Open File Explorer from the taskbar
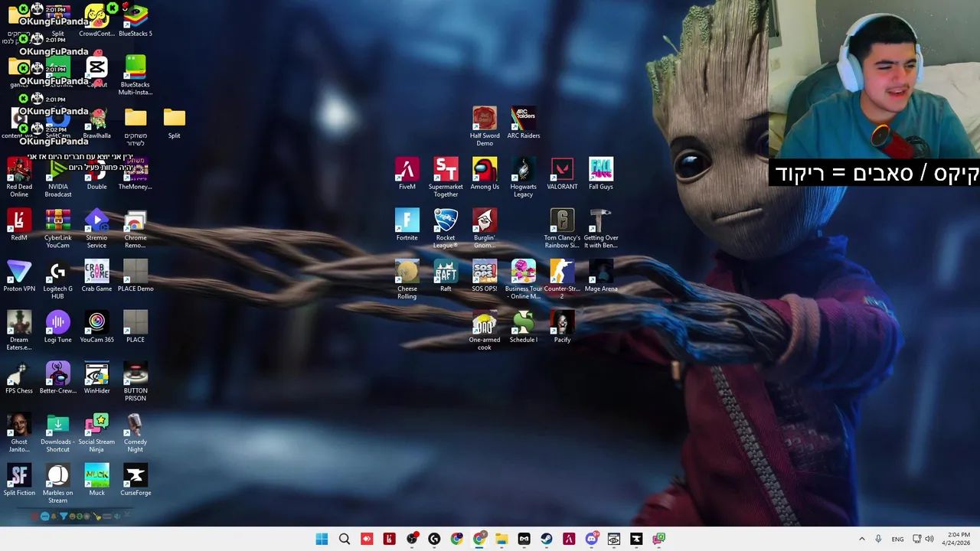This screenshot has height=551, width=980. (501, 539)
